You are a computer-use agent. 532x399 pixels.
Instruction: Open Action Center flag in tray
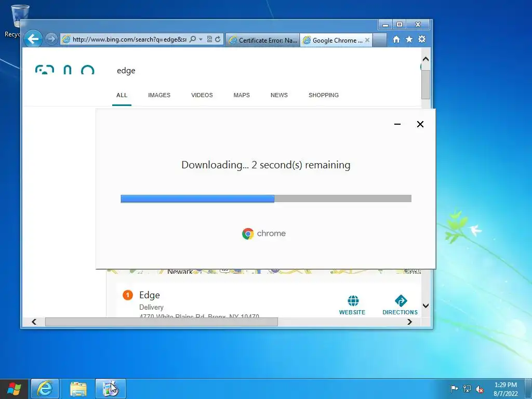pyautogui.click(x=454, y=389)
